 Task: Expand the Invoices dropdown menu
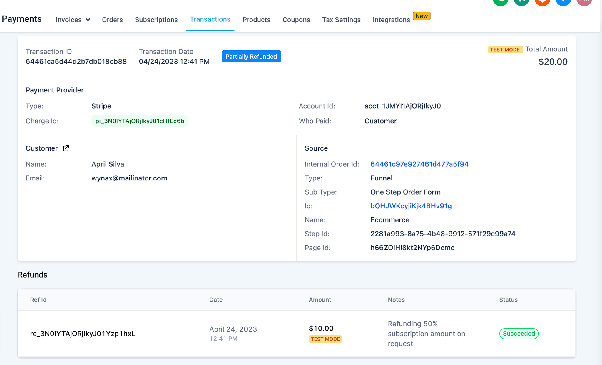pos(73,20)
